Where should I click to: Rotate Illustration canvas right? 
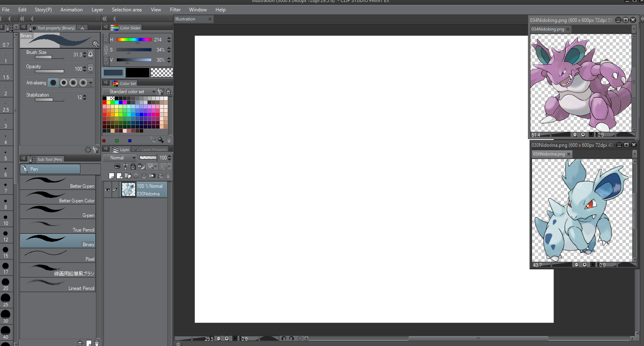pos(291,338)
